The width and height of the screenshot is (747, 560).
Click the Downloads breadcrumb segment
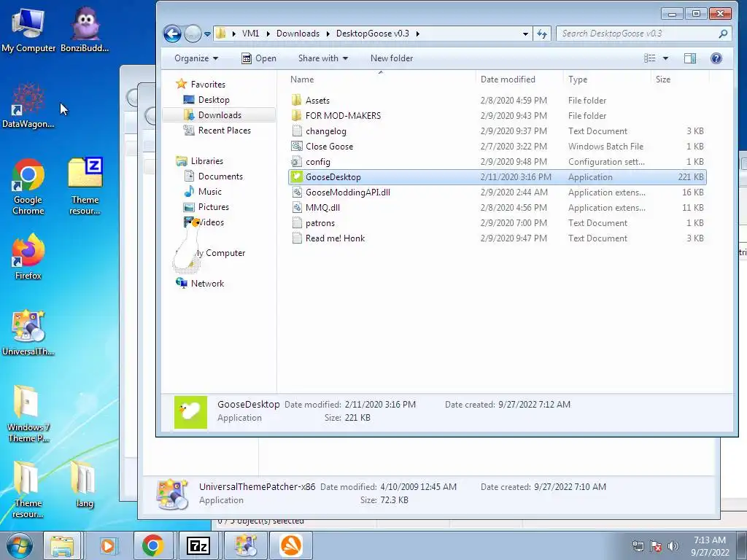298,34
